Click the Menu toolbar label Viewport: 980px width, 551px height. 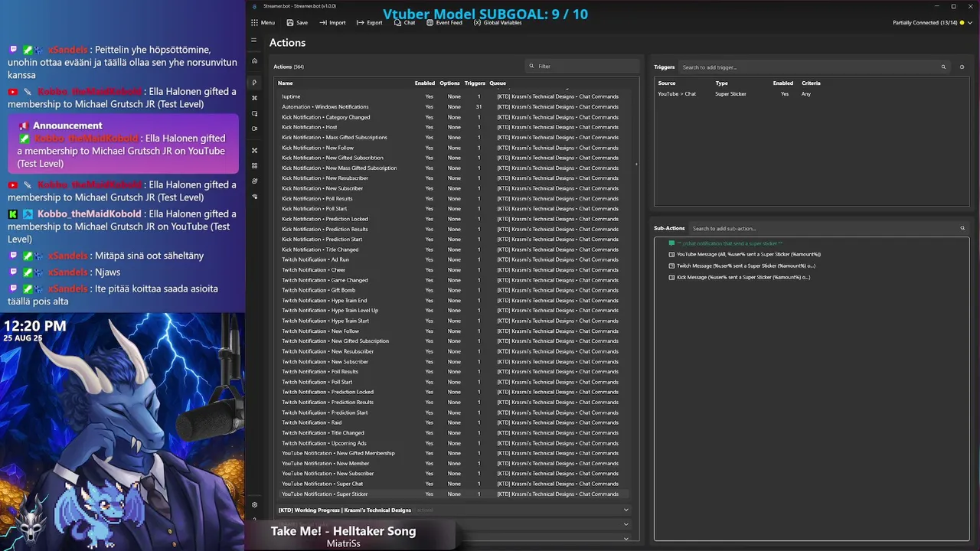[267, 23]
